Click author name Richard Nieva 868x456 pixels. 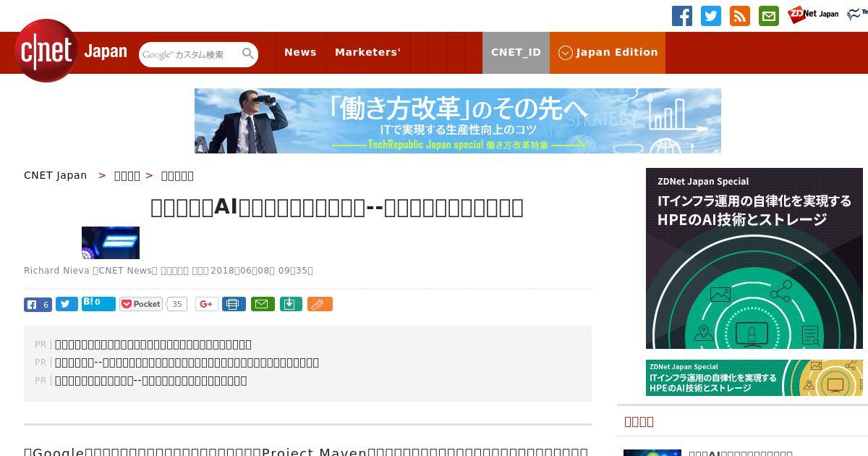56,271
